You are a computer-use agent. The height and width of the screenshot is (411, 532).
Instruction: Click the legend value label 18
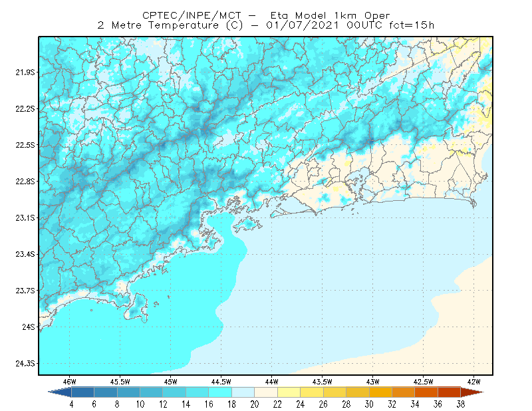coord(231,404)
